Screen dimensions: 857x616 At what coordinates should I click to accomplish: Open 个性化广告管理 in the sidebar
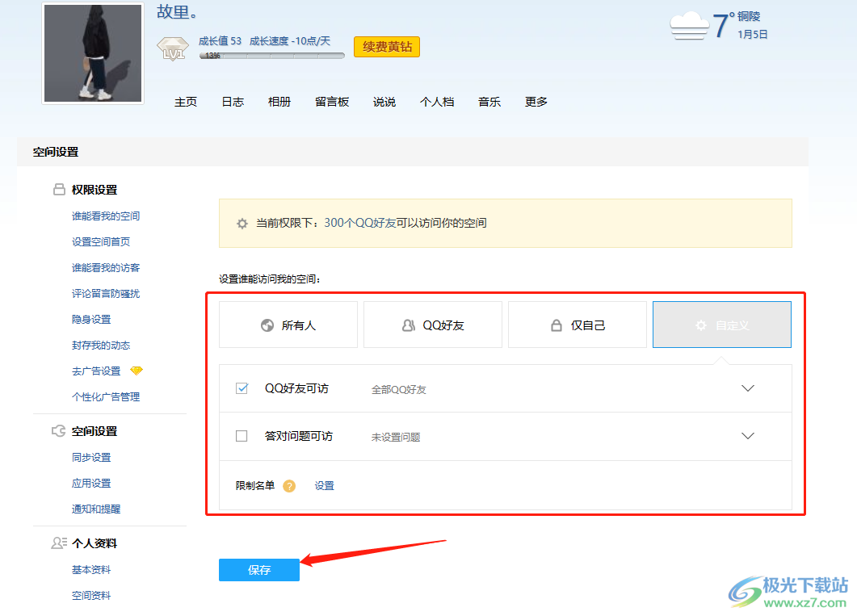point(106,397)
